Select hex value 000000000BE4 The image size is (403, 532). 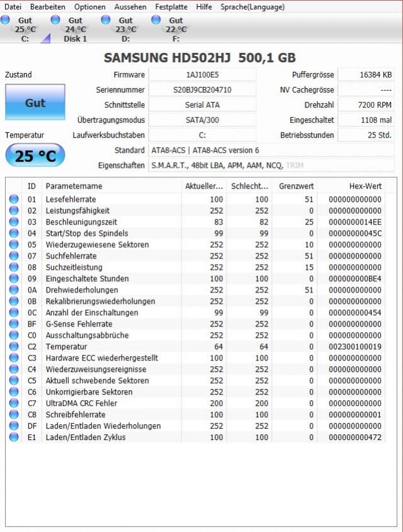[x=355, y=279]
